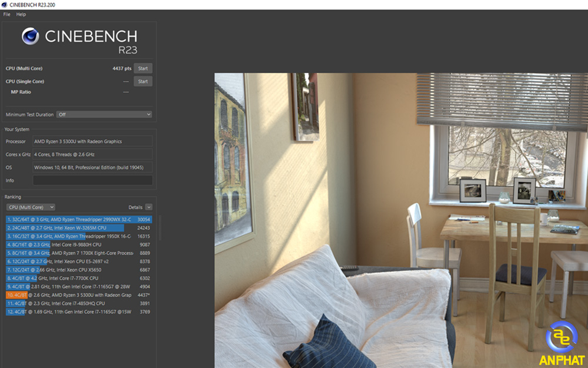Select ranking row Intel Xeon CPU X5650
Viewport: 588px width, 368px height.
tap(79, 270)
